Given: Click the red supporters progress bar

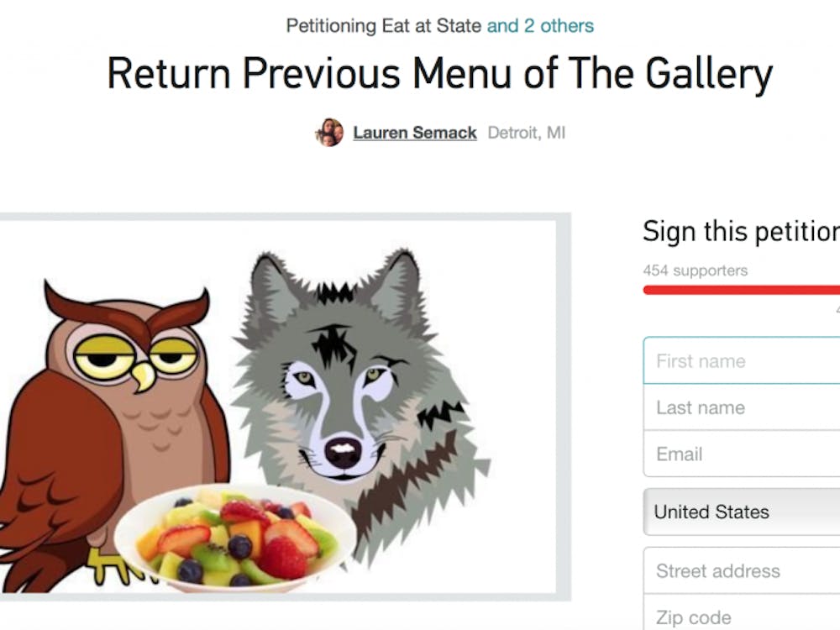Looking at the screenshot, I should (x=742, y=290).
